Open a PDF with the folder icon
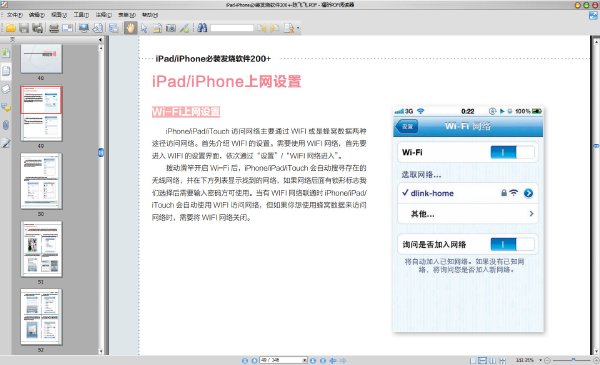 (10, 28)
